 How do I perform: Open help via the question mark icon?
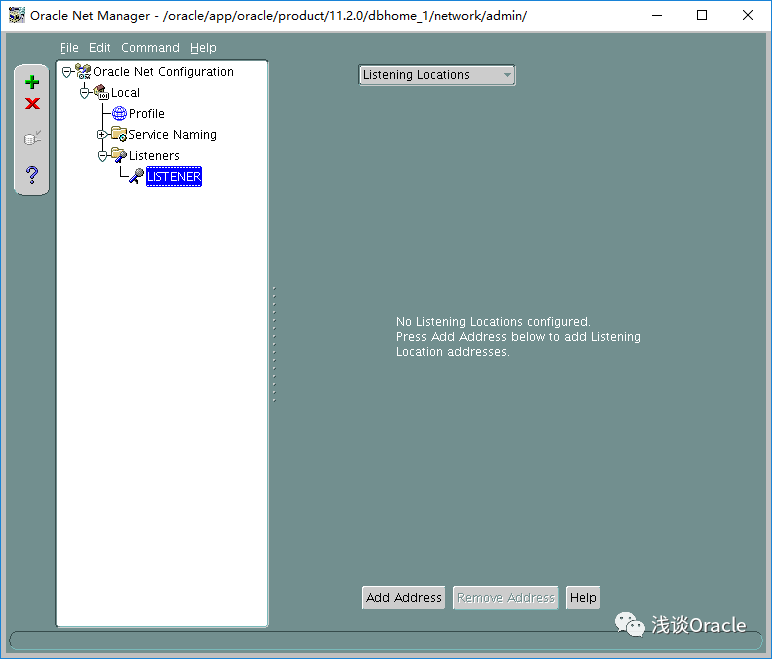point(32,174)
